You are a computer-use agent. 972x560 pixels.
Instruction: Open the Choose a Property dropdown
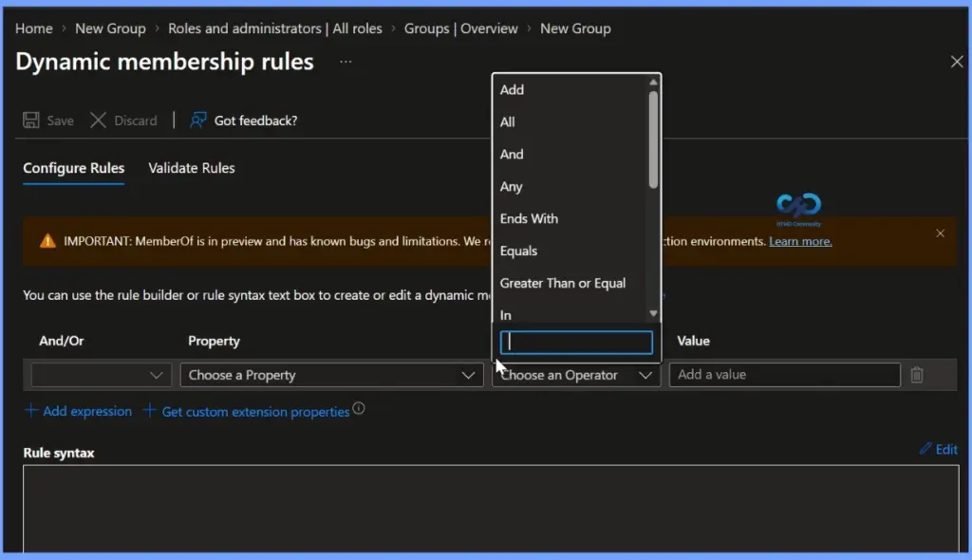tap(331, 375)
